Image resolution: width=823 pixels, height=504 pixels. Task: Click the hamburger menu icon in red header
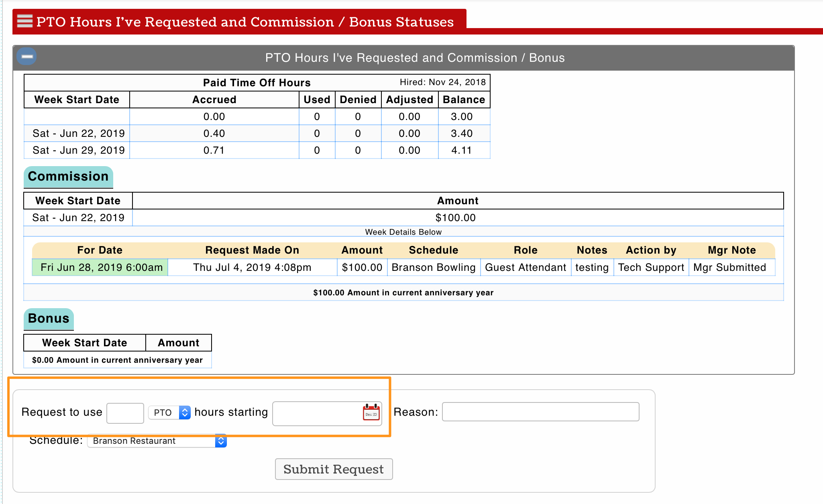24,21
